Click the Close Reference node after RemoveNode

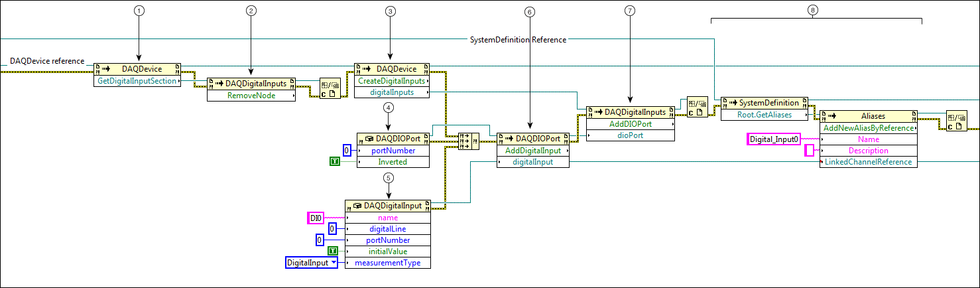pos(330,88)
